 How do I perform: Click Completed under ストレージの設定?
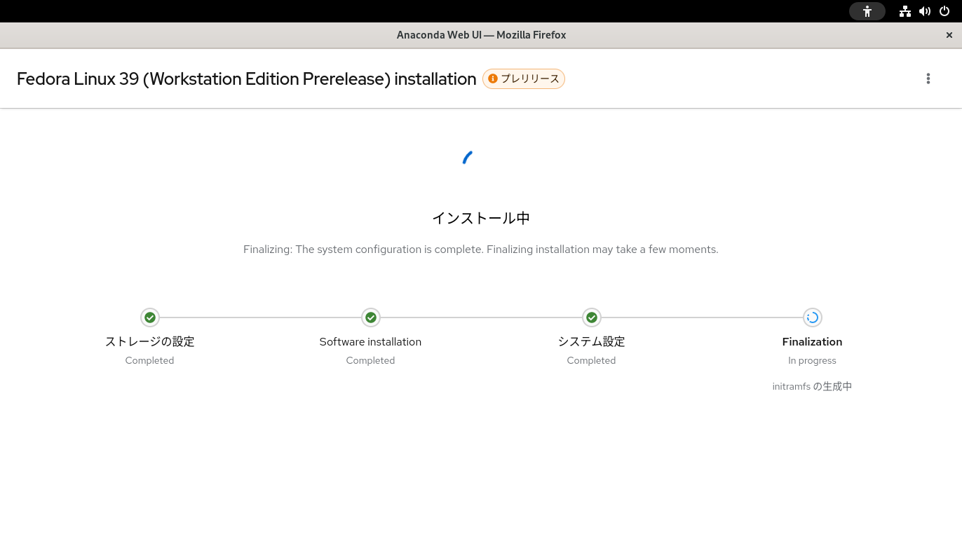click(149, 360)
